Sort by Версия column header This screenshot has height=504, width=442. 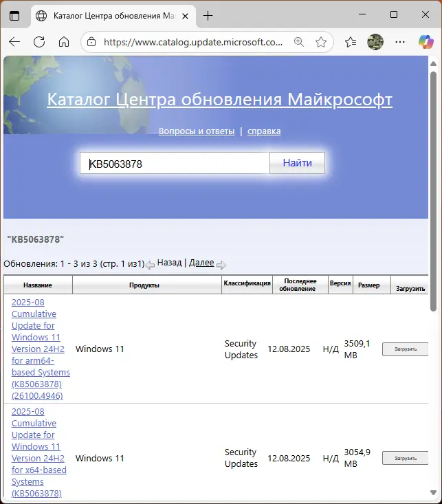click(x=340, y=283)
